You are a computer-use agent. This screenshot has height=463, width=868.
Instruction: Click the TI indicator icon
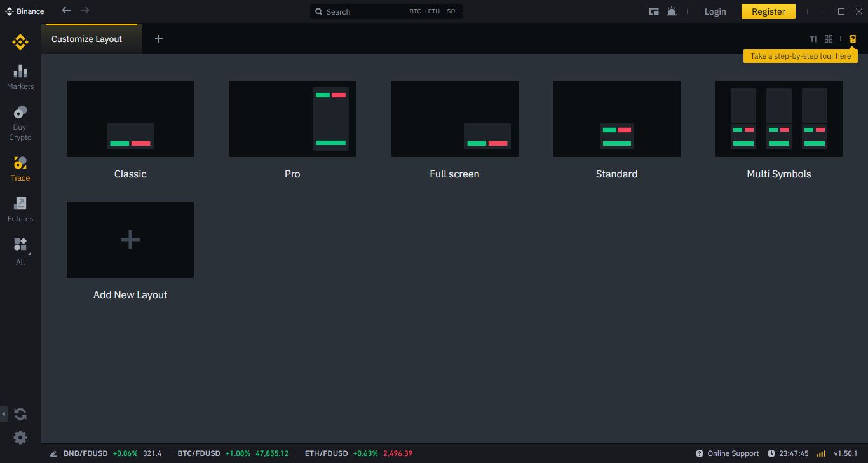click(813, 39)
